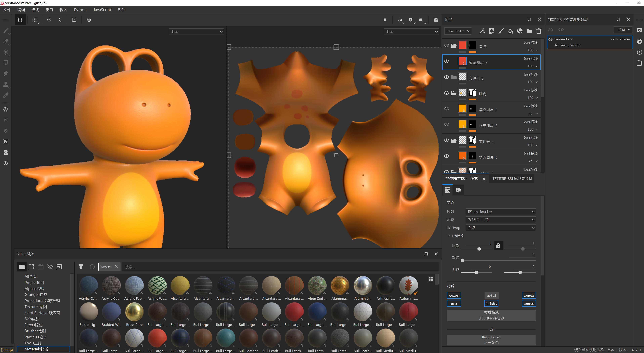
Task: Open the Python menu
Action: tap(80, 10)
